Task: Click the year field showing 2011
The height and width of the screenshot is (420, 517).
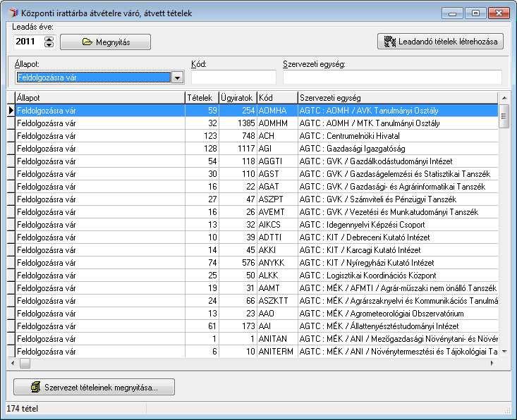Action: (28, 42)
